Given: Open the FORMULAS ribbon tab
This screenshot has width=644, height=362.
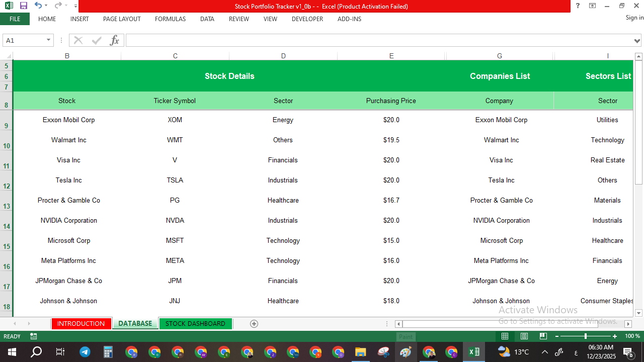Looking at the screenshot, I should pyautogui.click(x=170, y=19).
